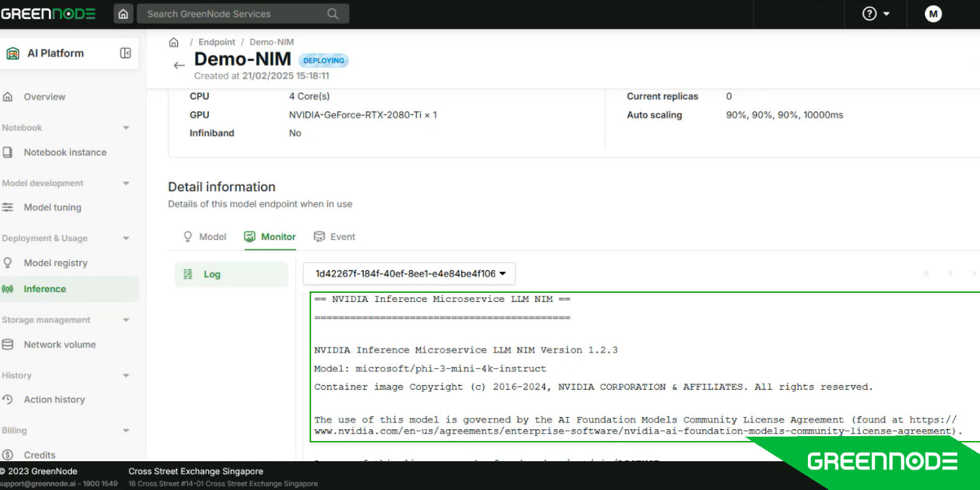Expand the help menu caret
Screen dimensions: 980x490
pos(886,13)
